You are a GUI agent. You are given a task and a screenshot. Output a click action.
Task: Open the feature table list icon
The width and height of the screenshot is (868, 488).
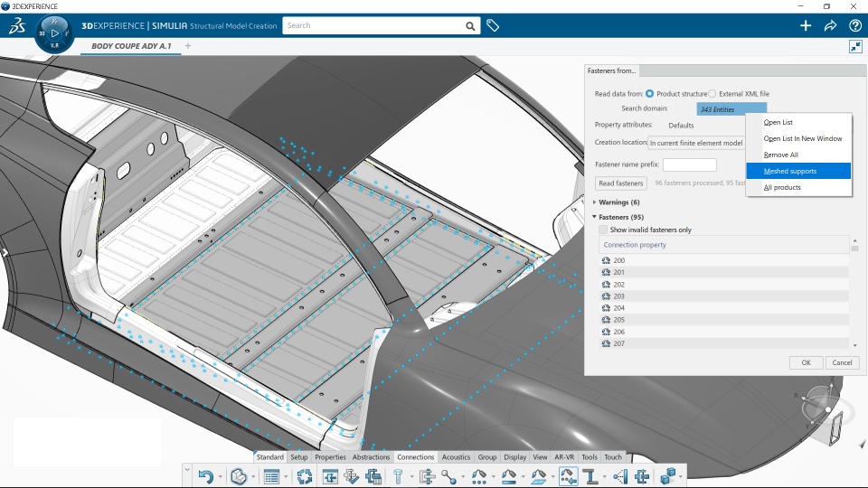(271, 476)
